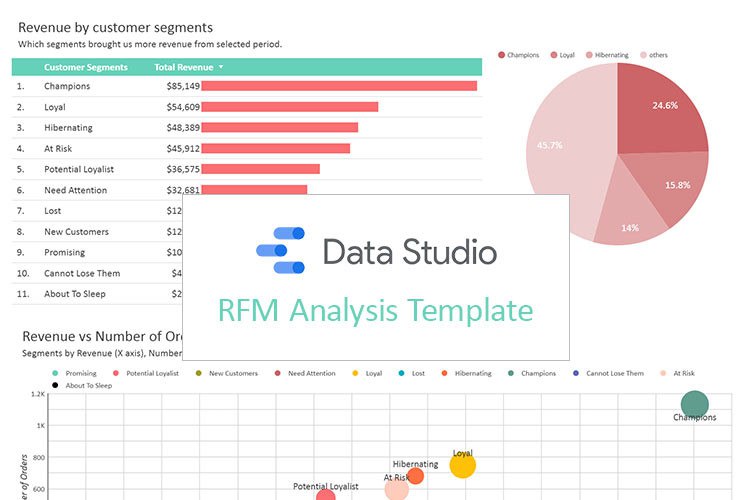Click the orange Hibernating scatter legend dot
Screen dimensions: 750x500
pos(444,373)
